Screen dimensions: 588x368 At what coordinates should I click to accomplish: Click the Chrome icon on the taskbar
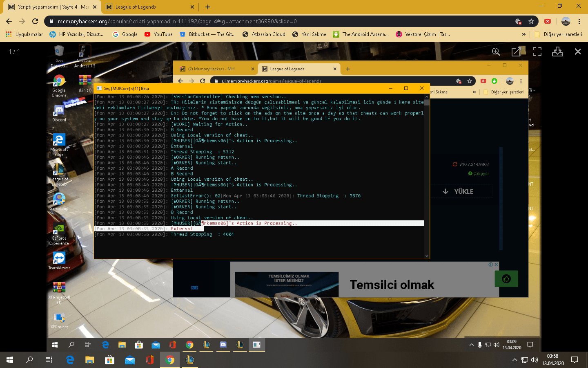(170, 360)
